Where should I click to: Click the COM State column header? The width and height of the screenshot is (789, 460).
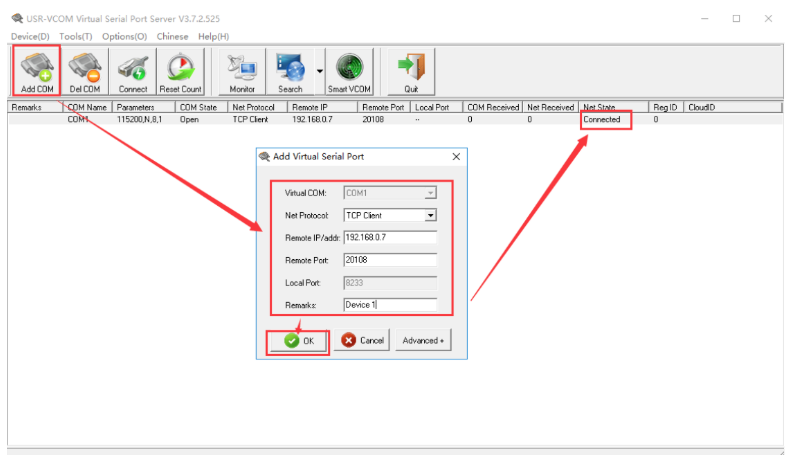tap(201, 107)
